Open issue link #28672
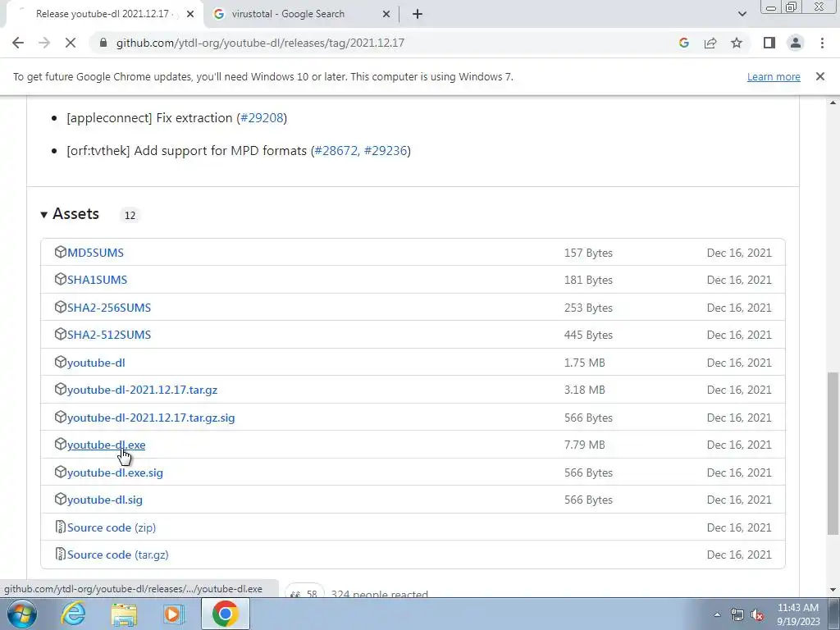840x630 pixels. [x=336, y=151]
